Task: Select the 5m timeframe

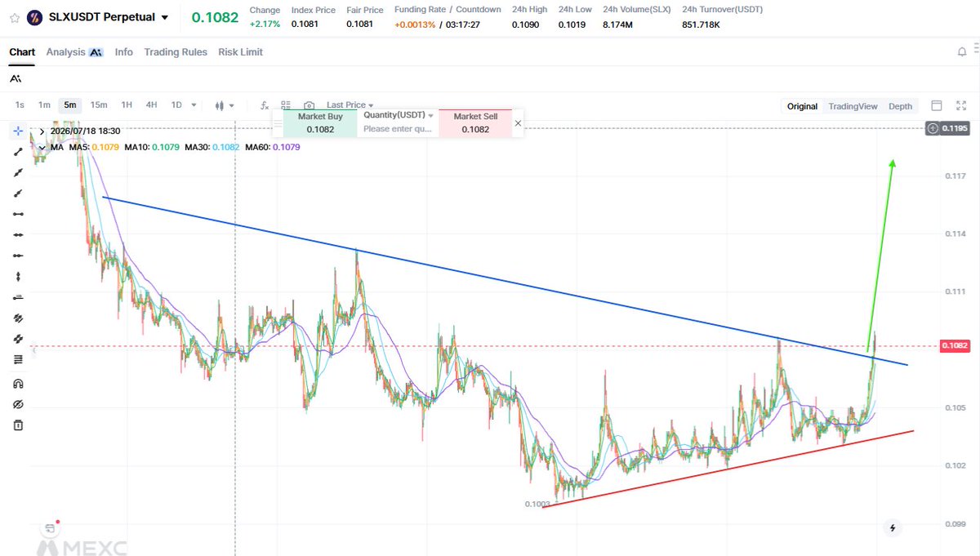Action: click(70, 105)
